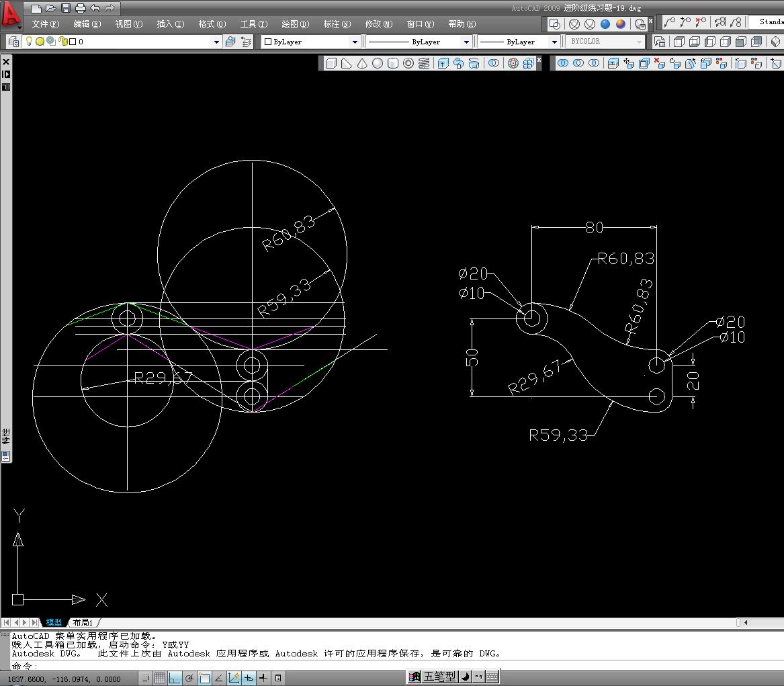The height and width of the screenshot is (686, 784).
Task: Expand the layer 0 dropdown list
Action: (216, 42)
